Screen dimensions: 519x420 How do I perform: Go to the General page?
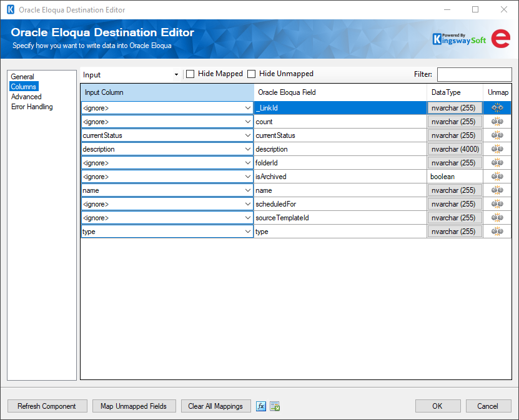pos(22,77)
